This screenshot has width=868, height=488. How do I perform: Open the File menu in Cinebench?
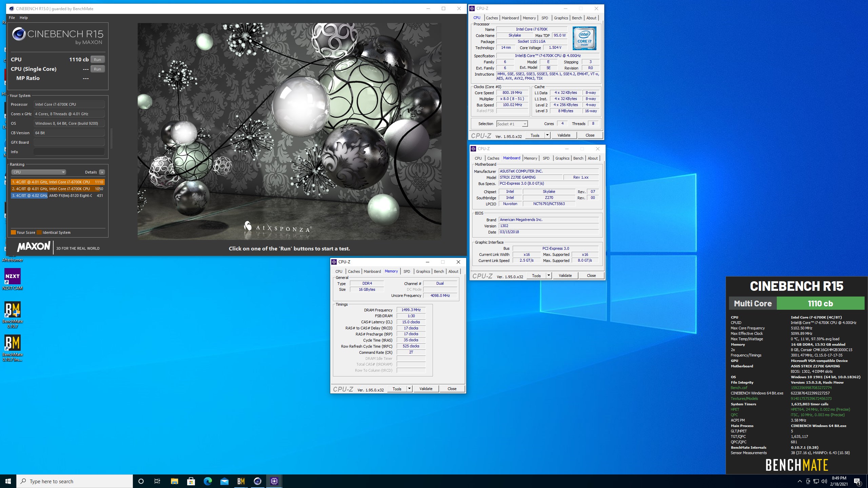point(12,18)
